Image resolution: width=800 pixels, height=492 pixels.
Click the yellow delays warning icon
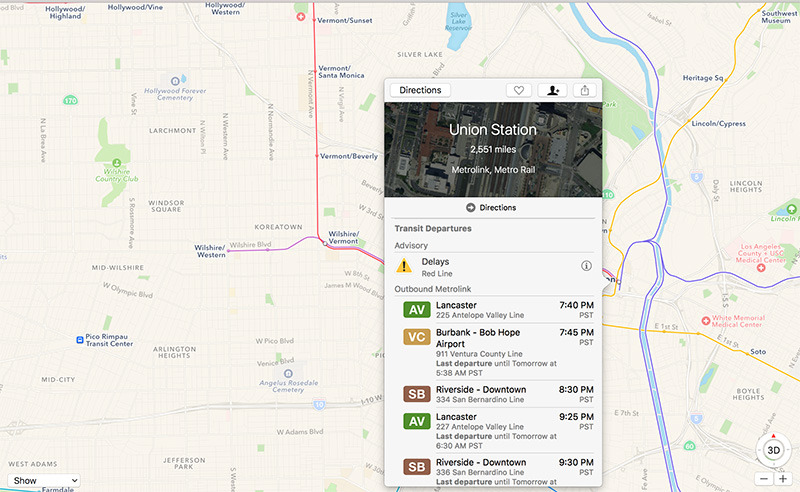point(404,266)
